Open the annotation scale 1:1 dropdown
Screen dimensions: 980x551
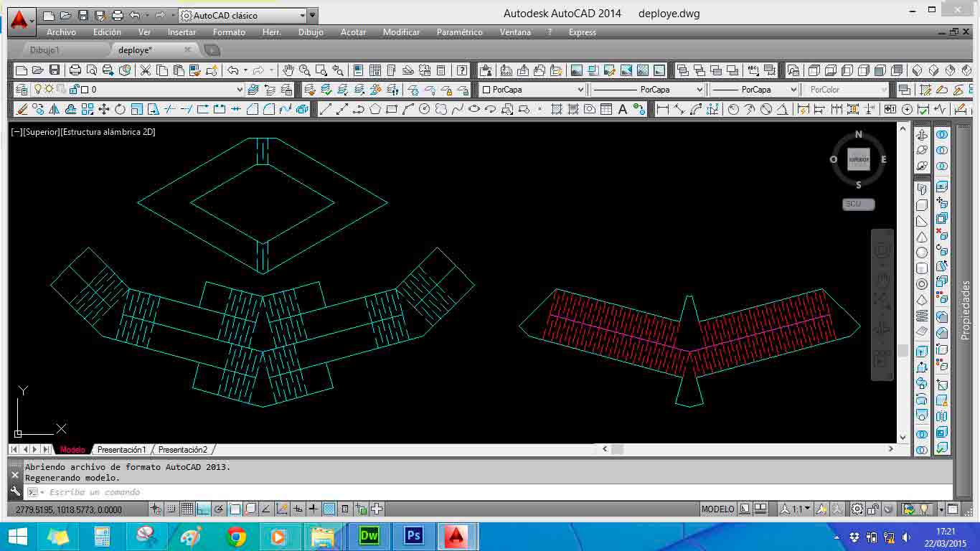tap(796, 509)
